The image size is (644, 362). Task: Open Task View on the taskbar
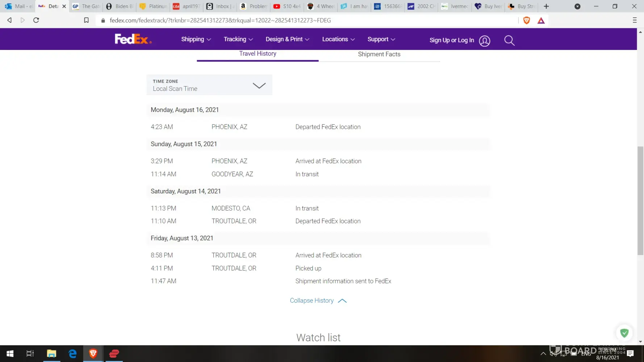point(30,354)
